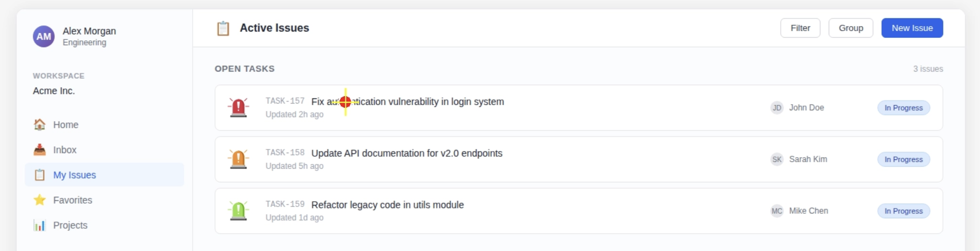Open Favorites from the sidebar
The height and width of the screenshot is (251, 980).
105,200
